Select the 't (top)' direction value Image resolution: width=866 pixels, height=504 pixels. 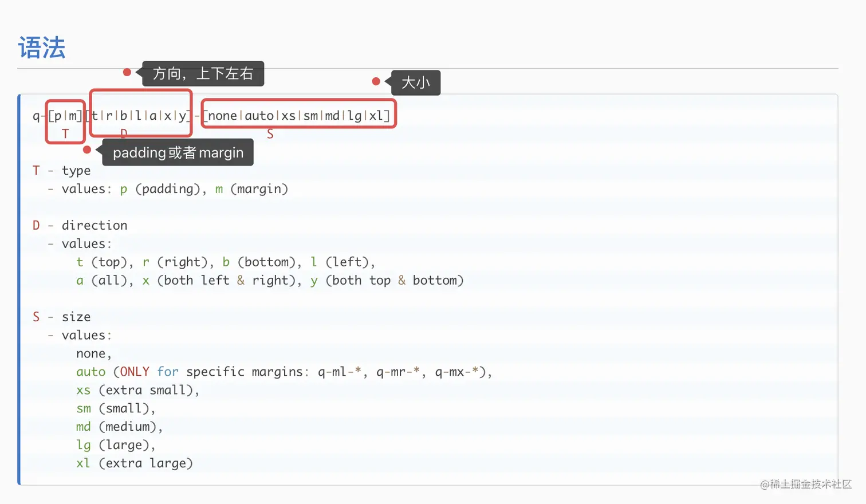tap(101, 262)
